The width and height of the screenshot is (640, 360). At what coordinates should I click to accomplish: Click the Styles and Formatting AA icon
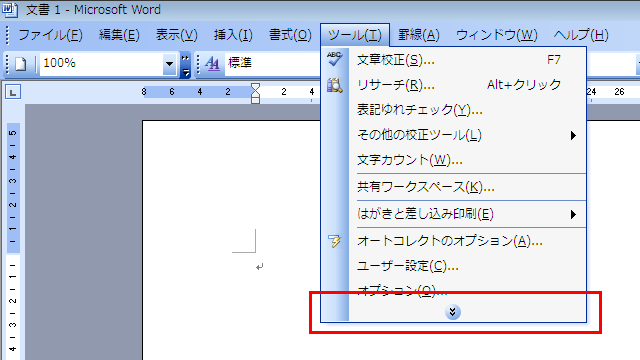coord(212,64)
